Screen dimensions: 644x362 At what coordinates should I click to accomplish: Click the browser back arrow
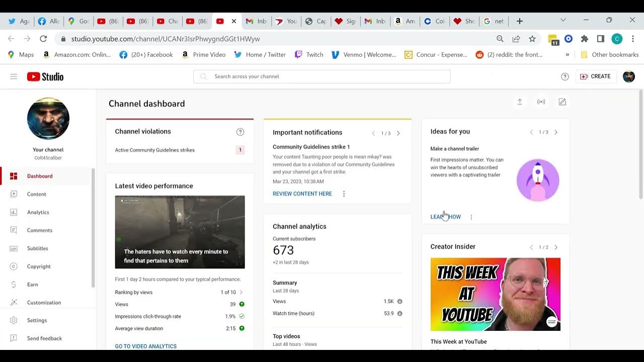(x=11, y=39)
